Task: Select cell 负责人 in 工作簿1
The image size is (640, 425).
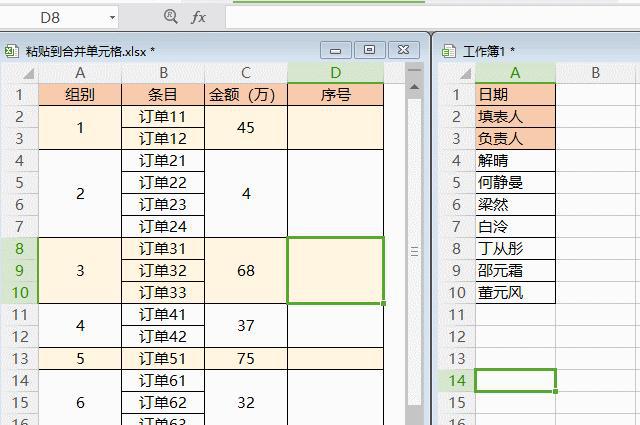Action: coord(515,139)
